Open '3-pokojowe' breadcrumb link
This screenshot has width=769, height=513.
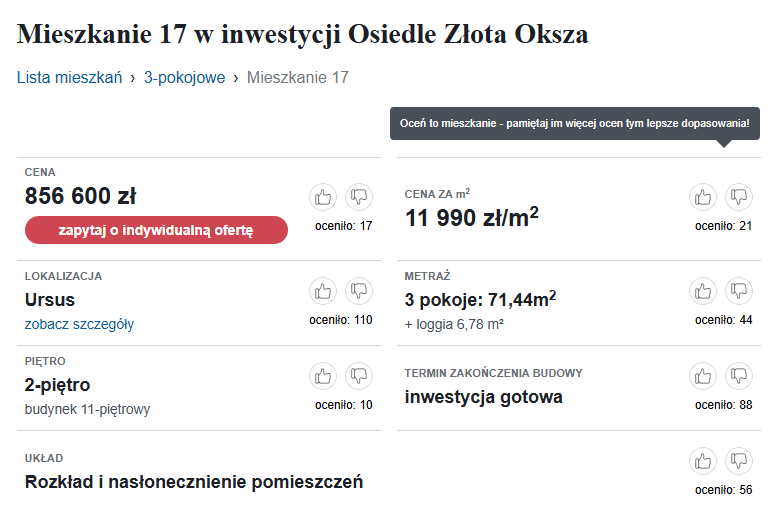point(184,77)
